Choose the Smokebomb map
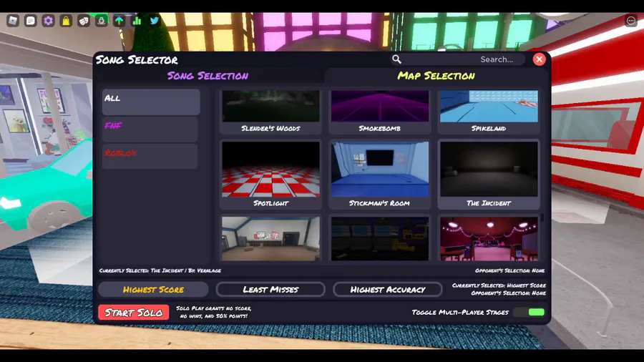This screenshot has width=644, height=362. (x=379, y=111)
